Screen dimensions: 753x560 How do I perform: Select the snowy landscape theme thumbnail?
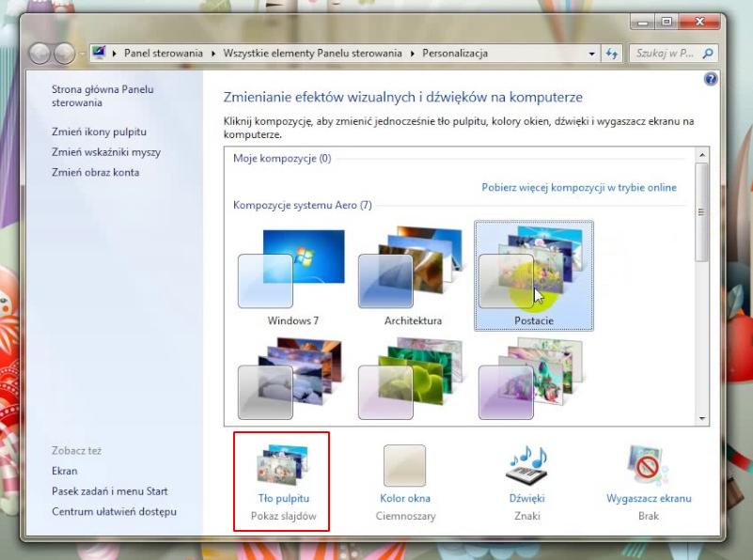point(292,379)
